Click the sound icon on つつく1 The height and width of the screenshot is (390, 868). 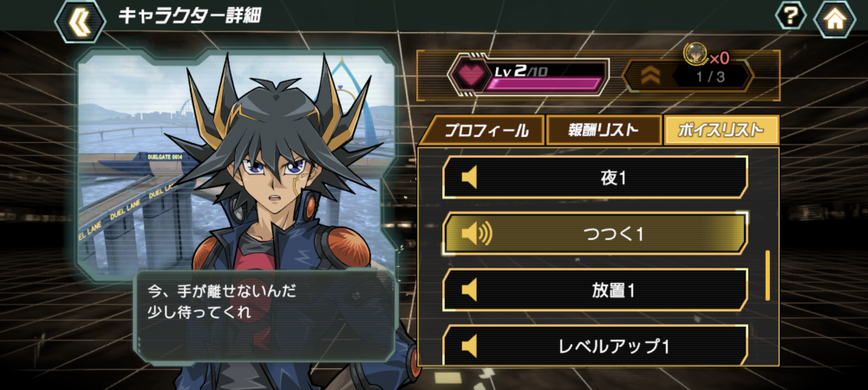pos(475,235)
